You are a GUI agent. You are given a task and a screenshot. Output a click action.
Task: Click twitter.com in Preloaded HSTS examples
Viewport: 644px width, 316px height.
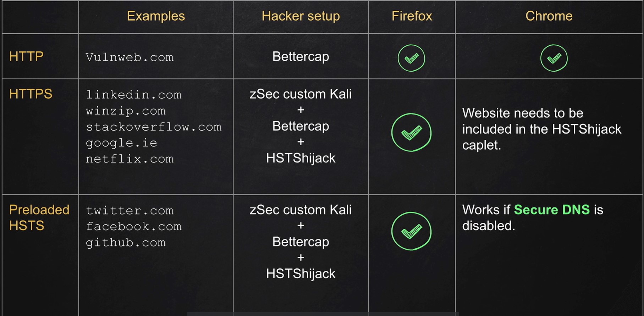[130, 211]
